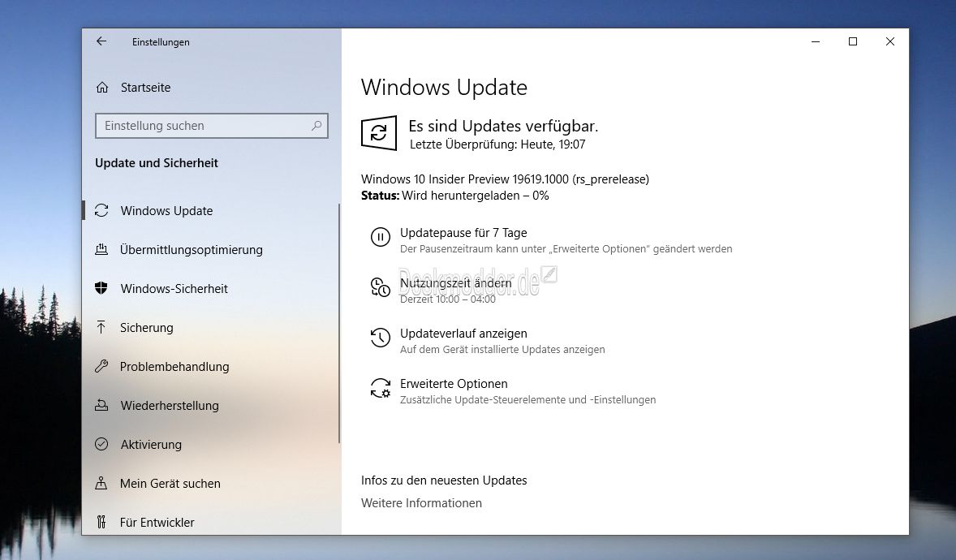Click the Mein Gerät suchen icon
This screenshot has width=956, height=560.
[101, 483]
